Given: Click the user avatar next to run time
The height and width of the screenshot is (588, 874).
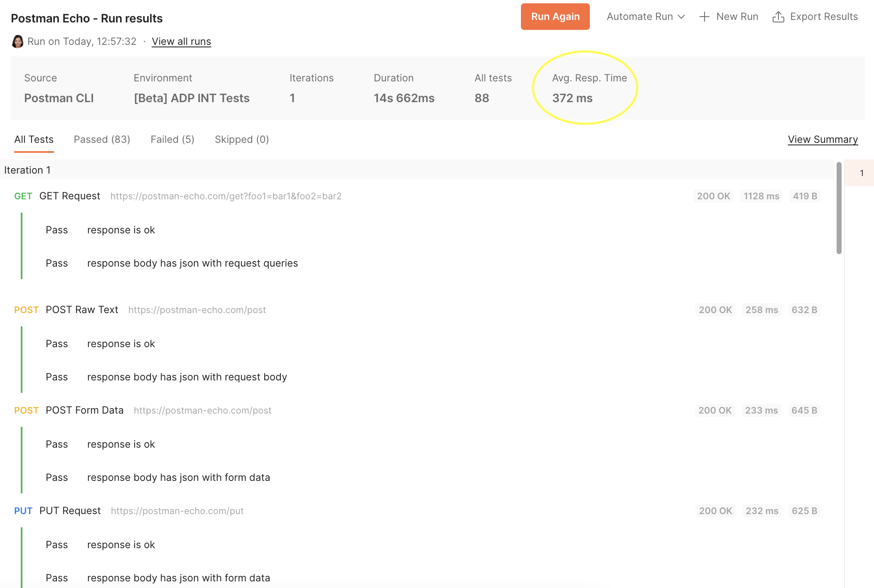Looking at the screenshot, I should [17, 41].
